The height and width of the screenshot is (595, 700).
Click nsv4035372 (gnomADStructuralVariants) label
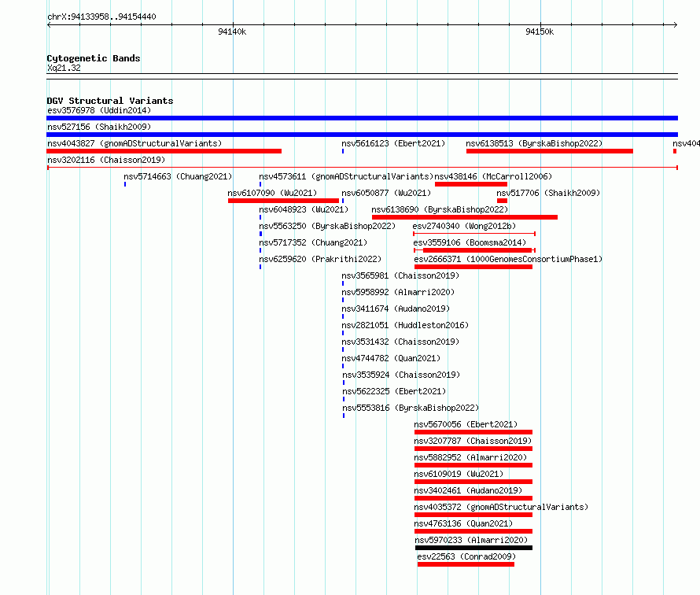click(x=501, y=507)
